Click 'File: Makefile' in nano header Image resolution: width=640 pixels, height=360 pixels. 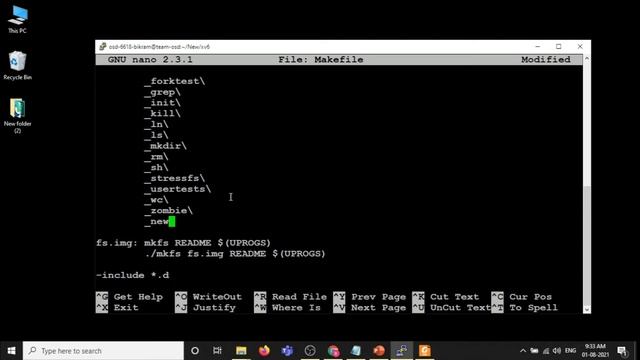click(320, 60)
